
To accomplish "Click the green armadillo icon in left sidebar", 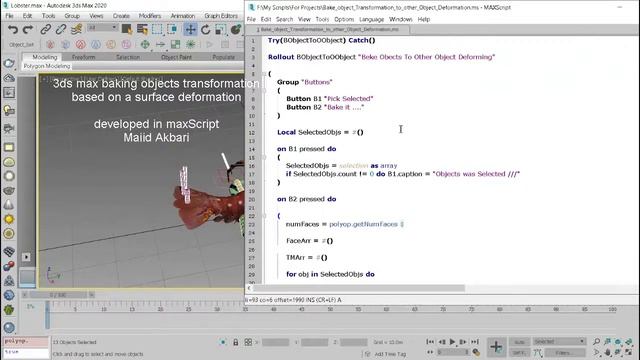I will coord(9,310).
